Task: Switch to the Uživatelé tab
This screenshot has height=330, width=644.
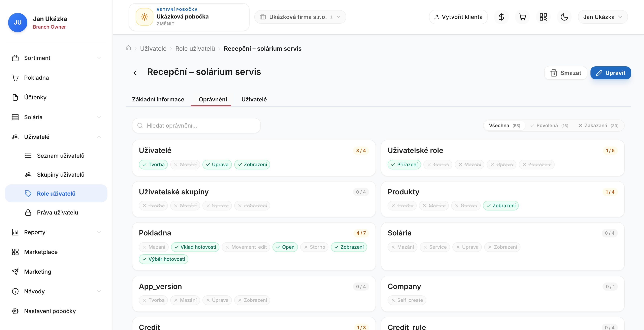Action: pos(254,99)
